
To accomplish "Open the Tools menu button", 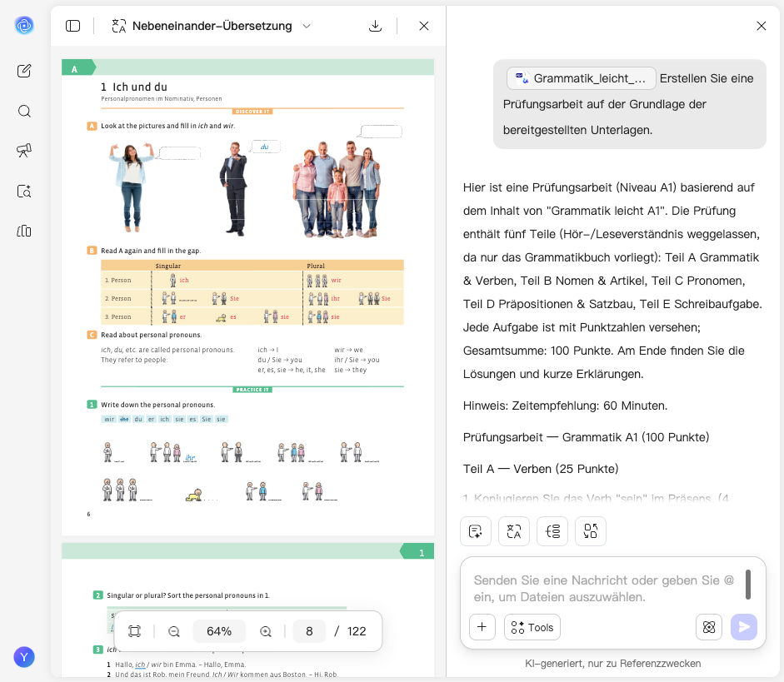I will pos(532,627).
